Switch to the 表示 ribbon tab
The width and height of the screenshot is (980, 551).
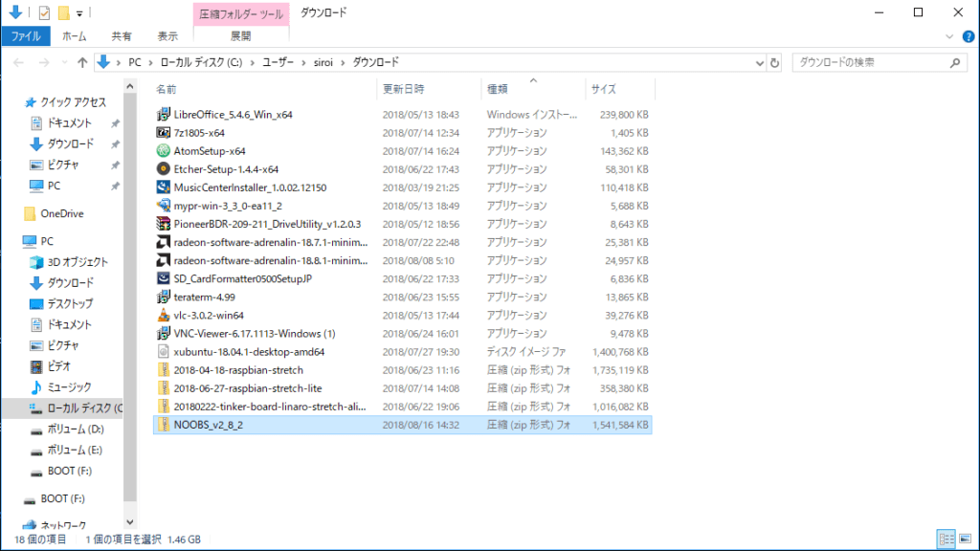[167, 36]
